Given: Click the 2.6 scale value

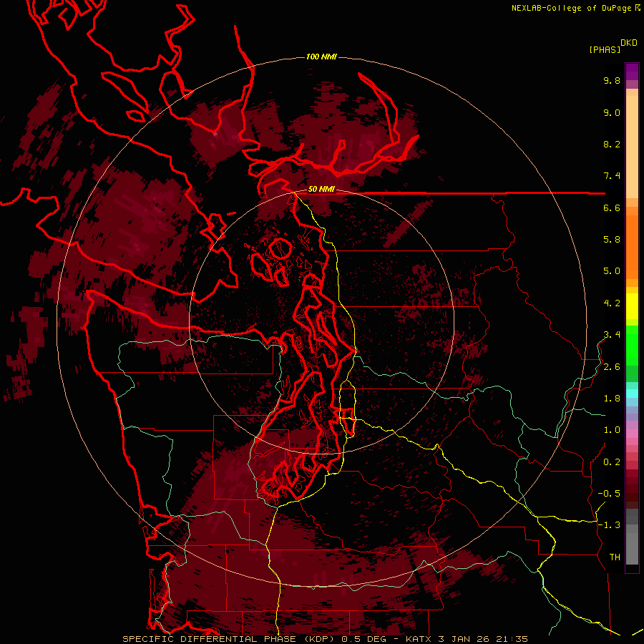Looking at the screenshot, I should 612,367.
